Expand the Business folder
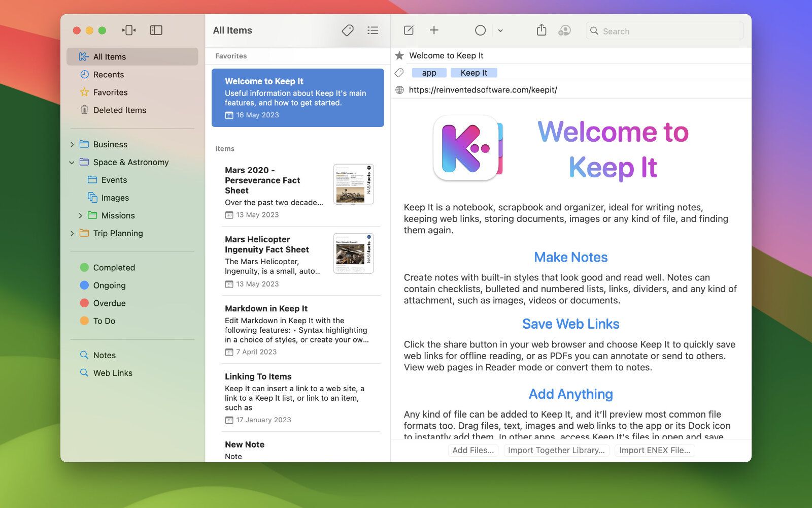812x508 pixels. (72, 145)
